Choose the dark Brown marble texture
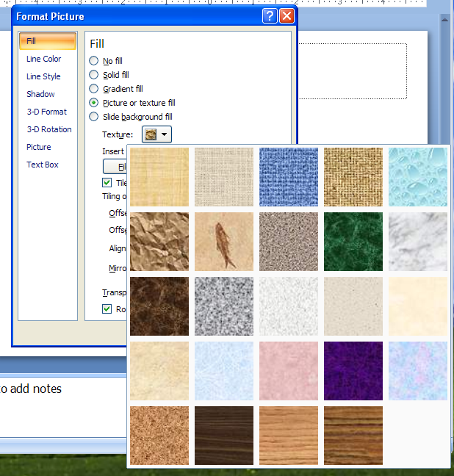454x476 pixels. tap(159, 306)
